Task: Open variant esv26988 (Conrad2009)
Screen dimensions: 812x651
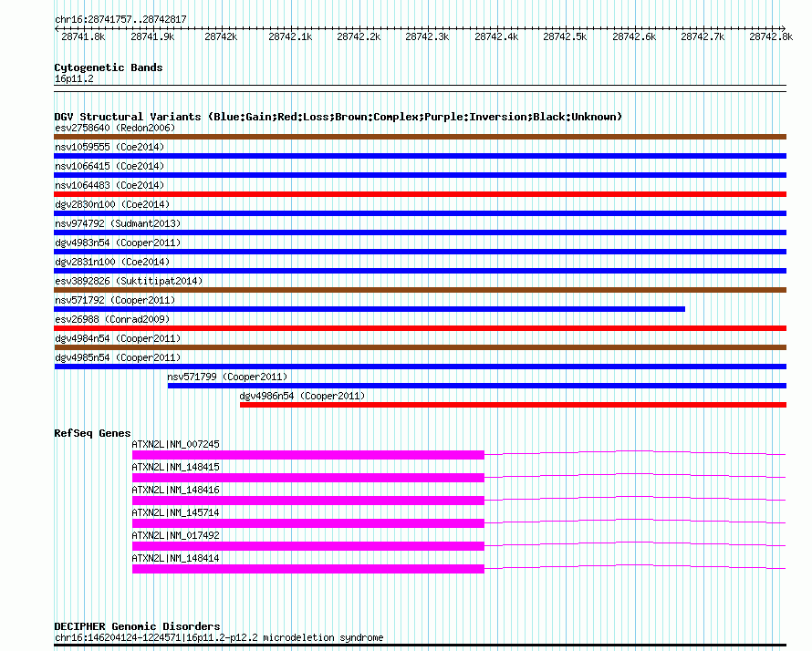Action: pos(112,319)
